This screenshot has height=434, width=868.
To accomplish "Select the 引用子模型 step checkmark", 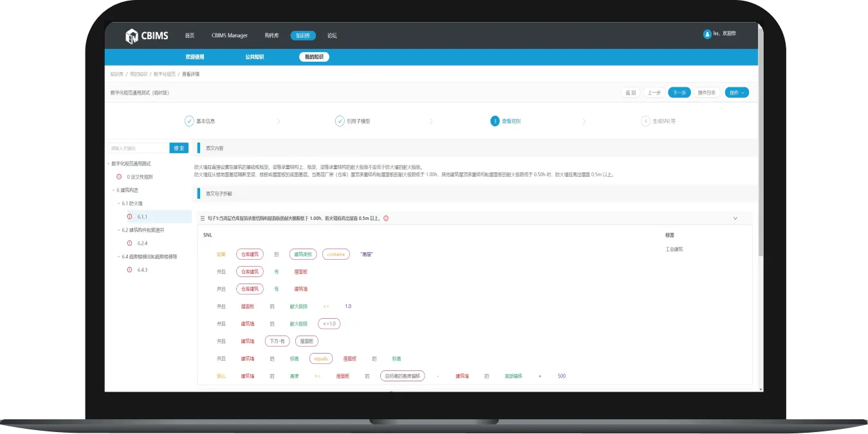I will [340, 121].
